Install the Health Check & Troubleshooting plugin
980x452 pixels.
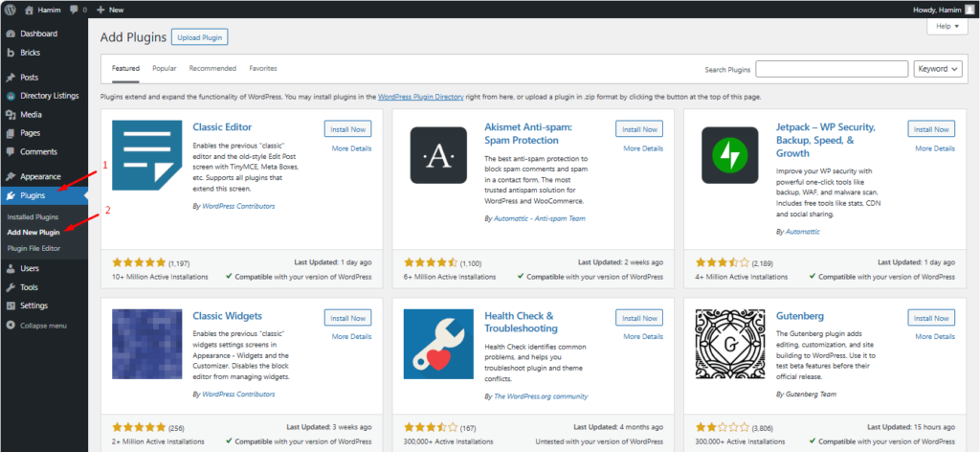[x=639, y=318]
